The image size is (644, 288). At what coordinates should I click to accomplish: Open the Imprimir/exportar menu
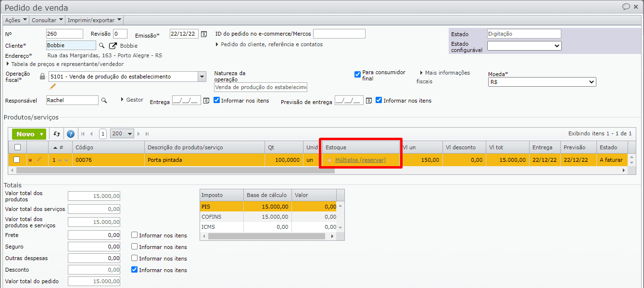click(x=94, y=20)
